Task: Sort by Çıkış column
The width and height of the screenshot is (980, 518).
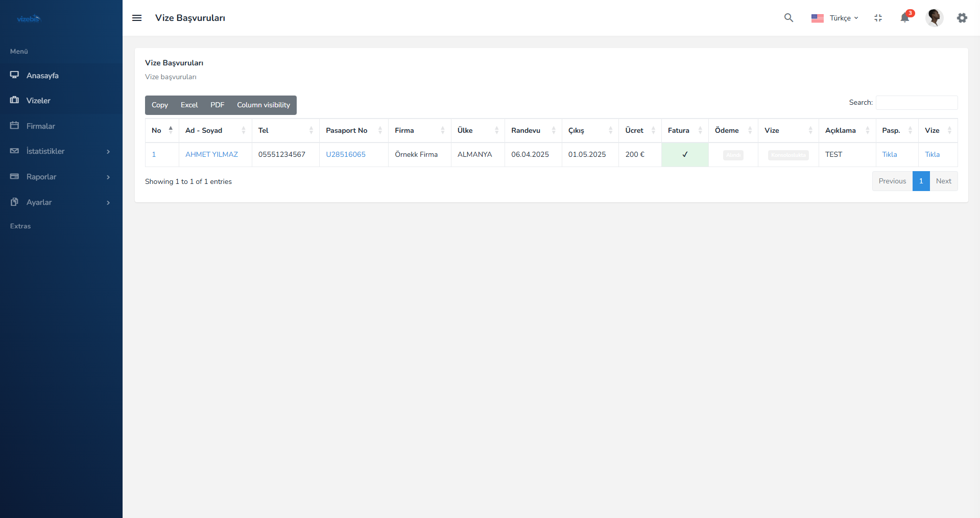Action: pyautogui.click(x=590, y=130)
